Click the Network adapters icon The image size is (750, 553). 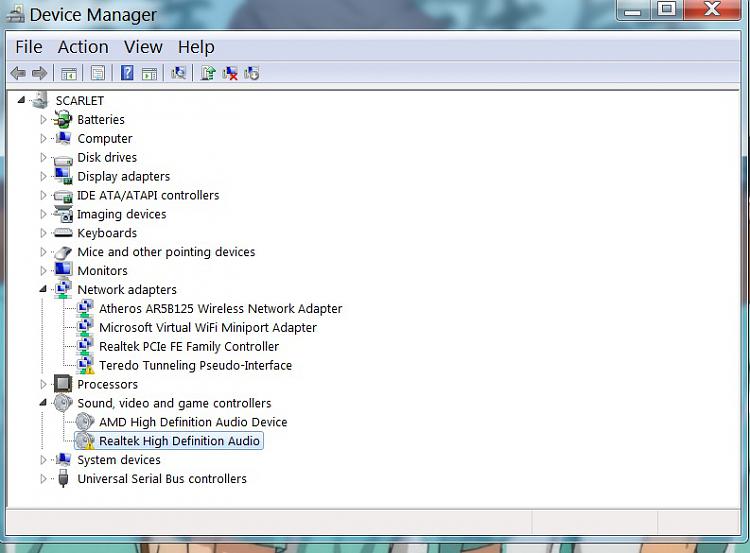[63, 289]
